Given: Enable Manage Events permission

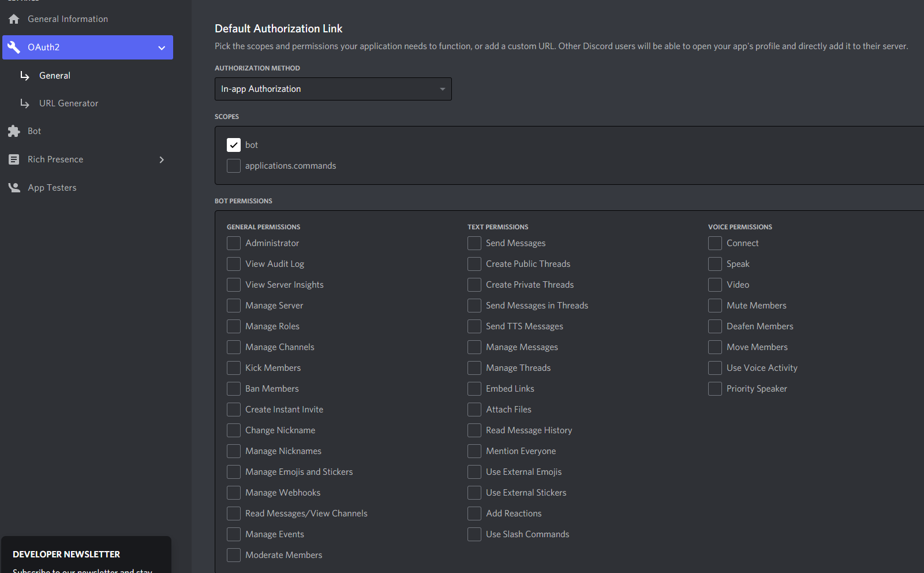Looking at the screenshot, I should click(x=234, y=534).
